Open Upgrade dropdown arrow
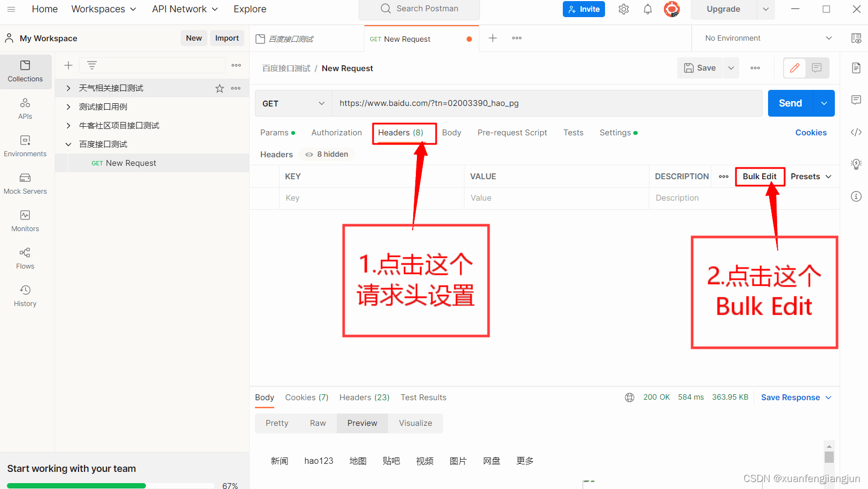868x489 pixels. [766, 9]
